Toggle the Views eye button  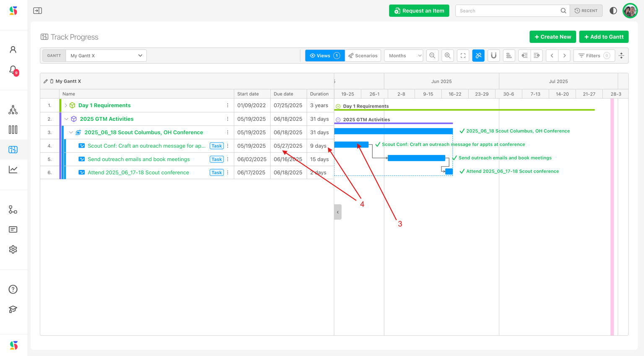(x=325, y=55)
